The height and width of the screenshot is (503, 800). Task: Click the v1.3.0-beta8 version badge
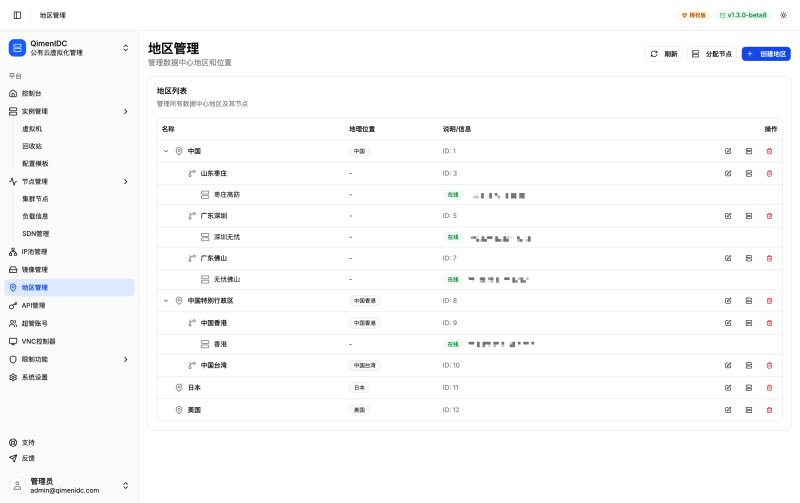pos(743,15)
